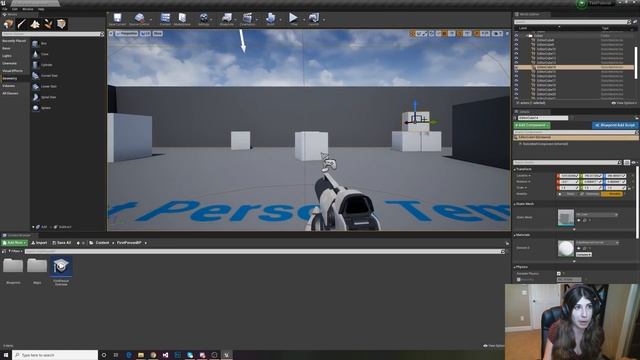The width and height of the screenshot is (640, 360).
Task: Open Windows Start menu
Action: point(6,355)
